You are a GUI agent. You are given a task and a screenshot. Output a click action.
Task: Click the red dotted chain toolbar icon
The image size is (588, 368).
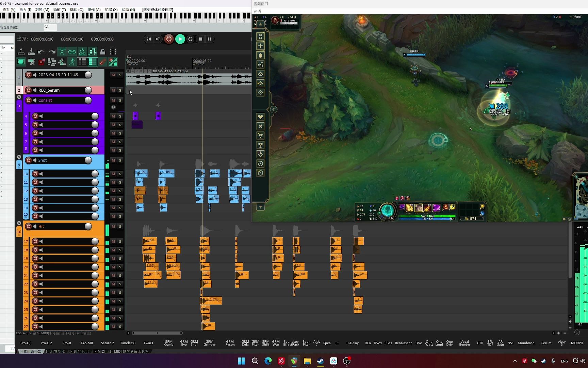pos(102,62)
